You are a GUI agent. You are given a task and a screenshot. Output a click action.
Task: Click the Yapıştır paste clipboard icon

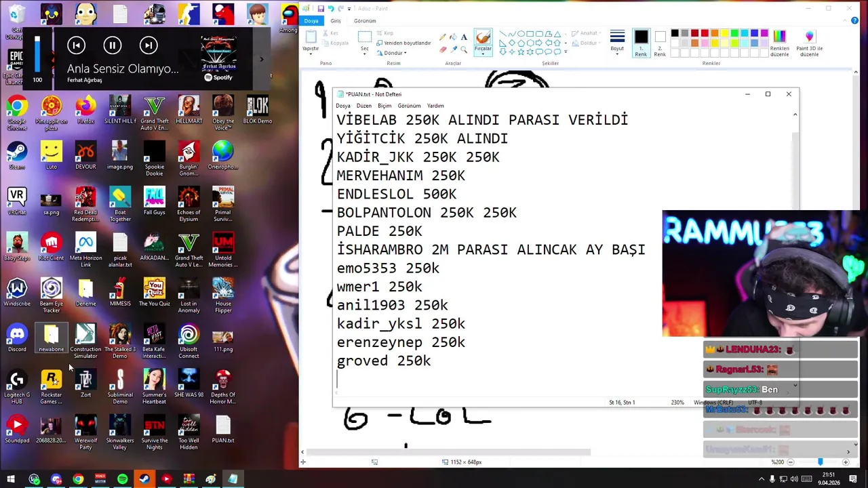click(x=311, y=37)
